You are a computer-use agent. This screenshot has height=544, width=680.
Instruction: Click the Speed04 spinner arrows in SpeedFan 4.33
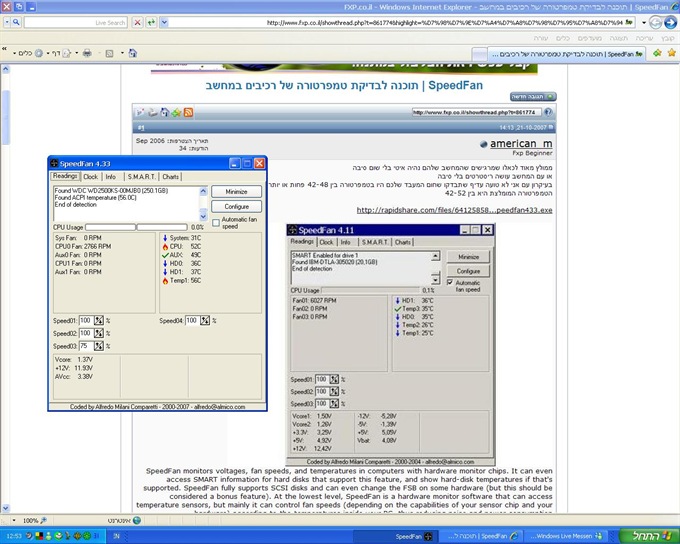205,321
